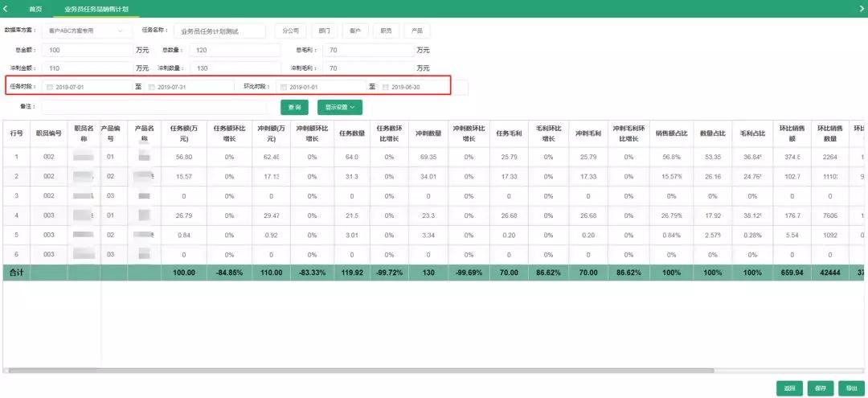Open calendar icon for task period end 2019-07-31
Viewport: 868px width, 398px height.
tap(152, 87)
